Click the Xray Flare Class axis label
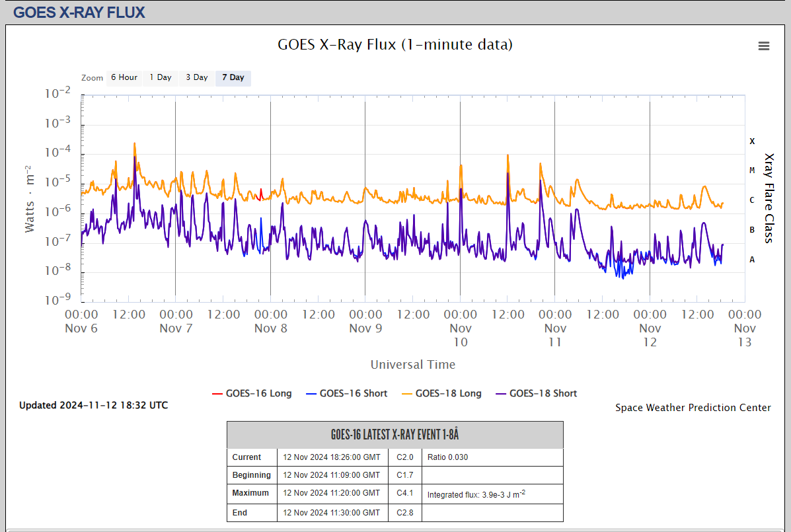791x532 pixels. [x=769, y=198]
